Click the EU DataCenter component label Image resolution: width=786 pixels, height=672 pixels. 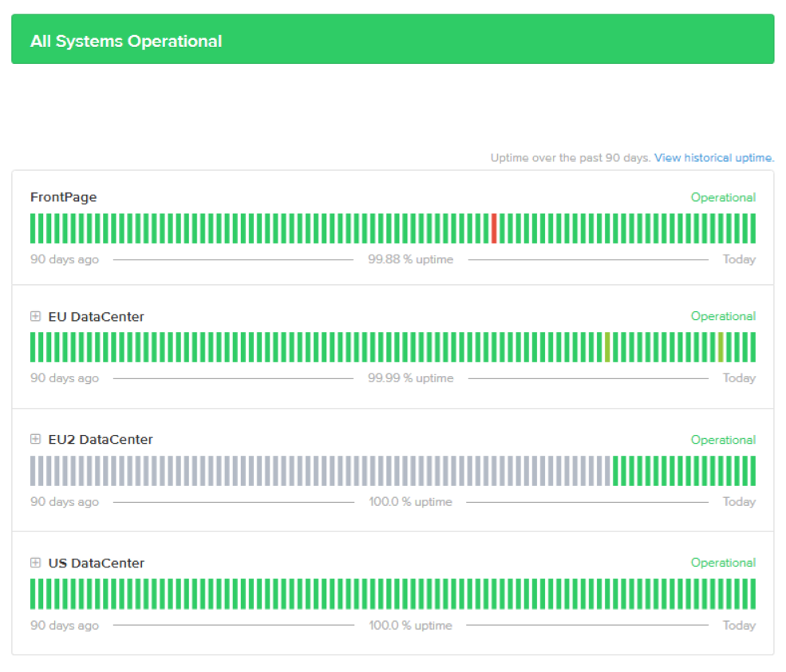(96, 317)
